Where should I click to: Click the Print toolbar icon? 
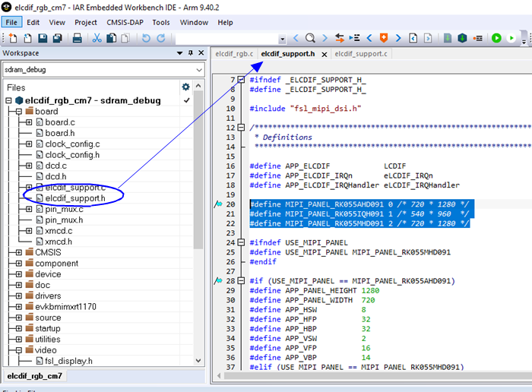click(x=76, y=38)
